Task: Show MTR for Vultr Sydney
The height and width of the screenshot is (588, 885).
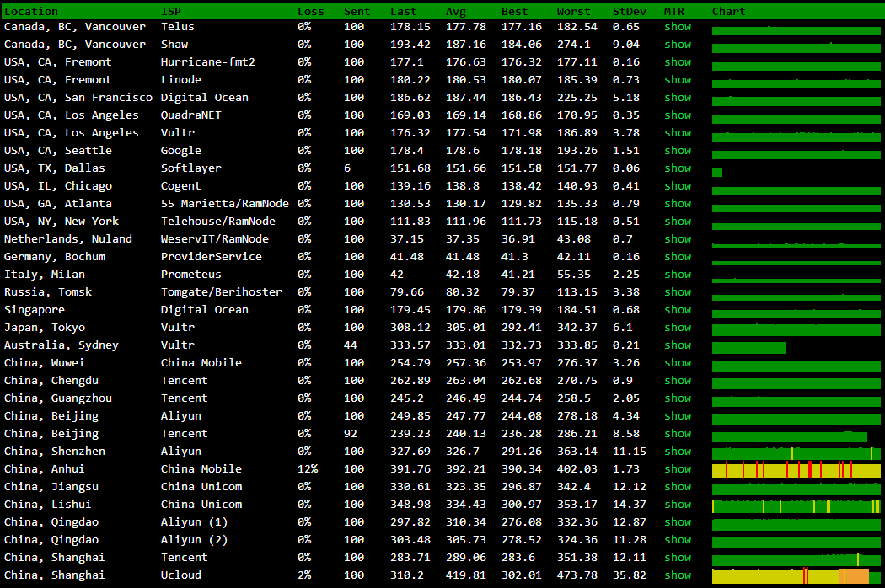Action: [x=678, y=345]
